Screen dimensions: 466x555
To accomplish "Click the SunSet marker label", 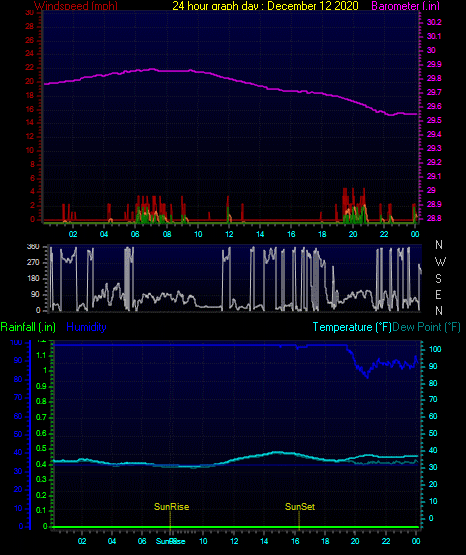I will click(300, 507).
